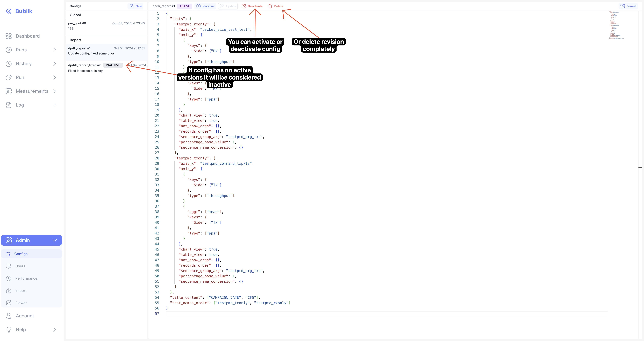Select the Performance icon
This screenshot has height=341, width=644.
pos(8,278)
